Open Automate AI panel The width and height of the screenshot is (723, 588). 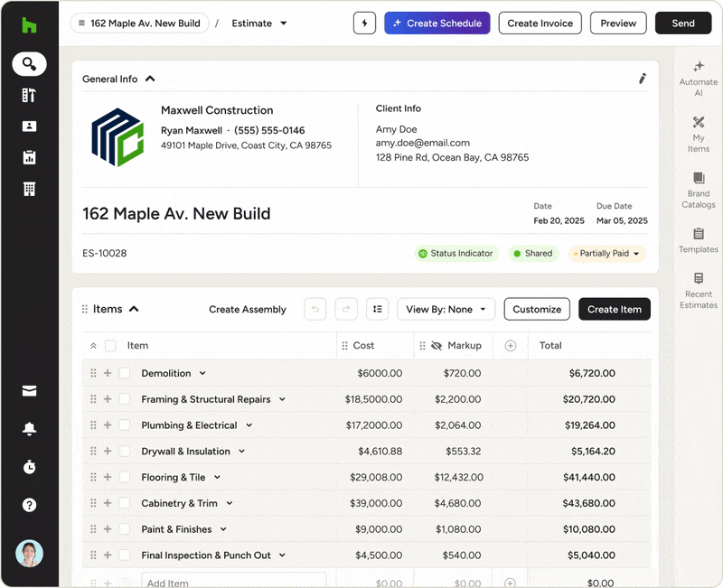[698, 79]
